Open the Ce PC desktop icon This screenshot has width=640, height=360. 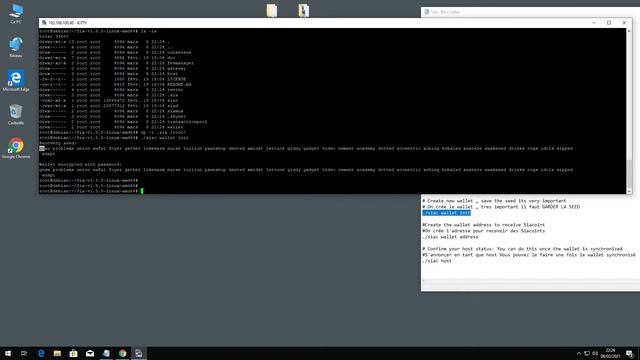(x=16, y=13)
